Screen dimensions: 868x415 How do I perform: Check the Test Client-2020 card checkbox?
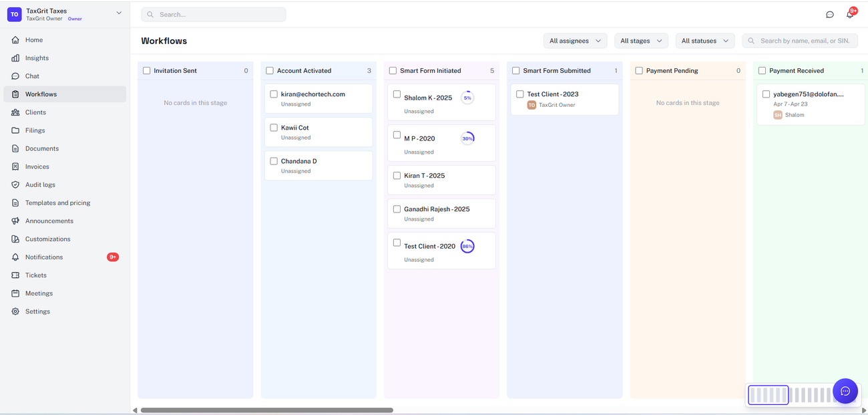tap(397, 243)
